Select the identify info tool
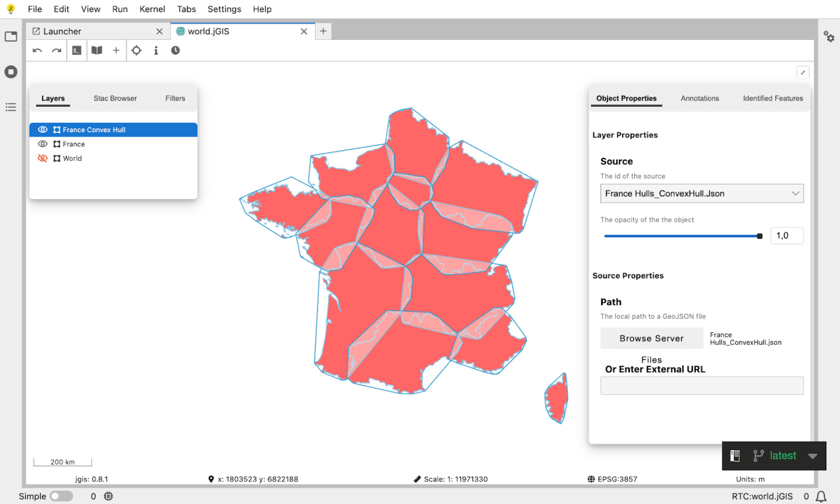The width and height of the screenshot is (840, 504). click(x=156, y=50)
